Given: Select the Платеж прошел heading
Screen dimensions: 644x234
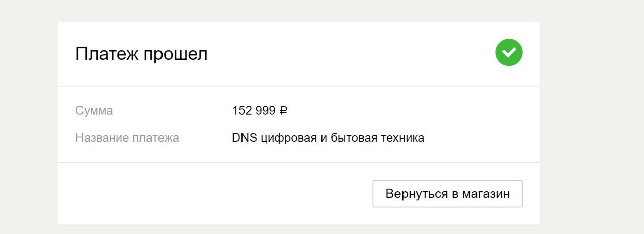Looking at the screenshot, I should [x=141, y=54].
